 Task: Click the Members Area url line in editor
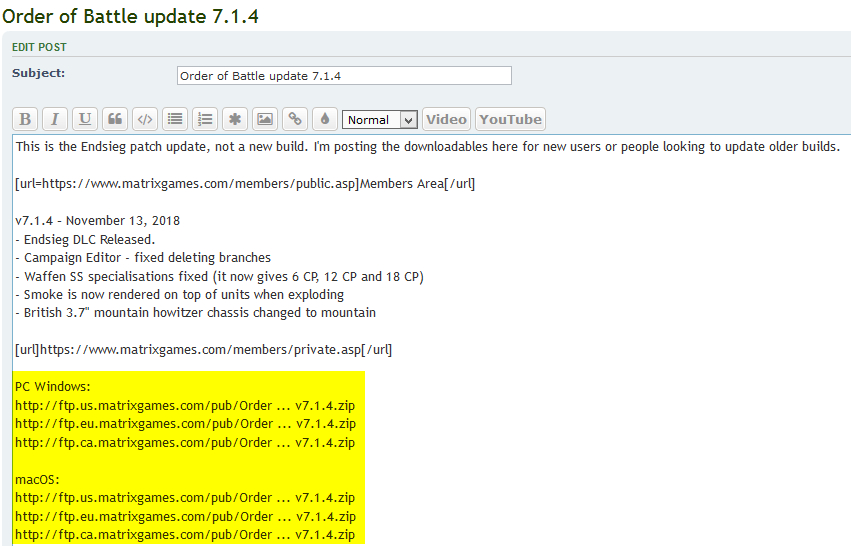245,184
